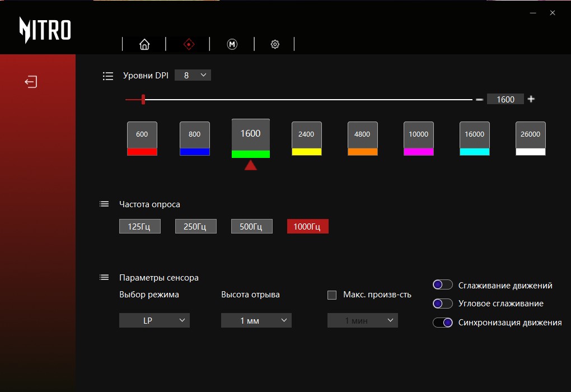Open the Уровни DPI count dropdown
The width and height of the screenshot is (571, 392).
(x=193, y=75)
